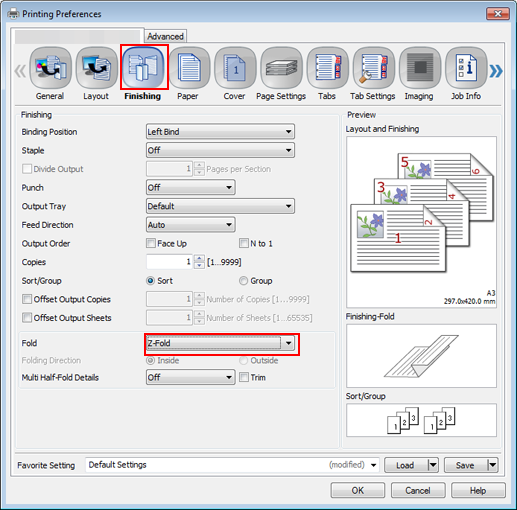Enable the Face Up checkbox
This screenshot has width=517, height=510.
coord(151,243)
